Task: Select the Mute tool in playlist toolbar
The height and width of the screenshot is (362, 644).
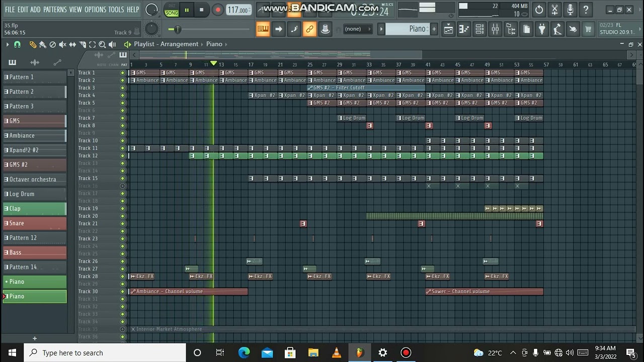Action: coord(62,45)
